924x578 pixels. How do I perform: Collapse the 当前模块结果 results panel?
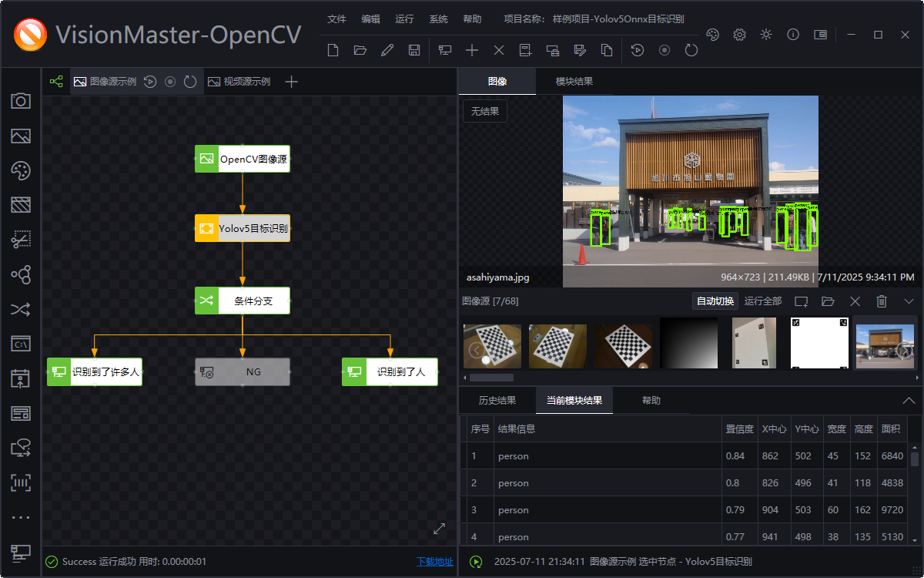click(x=909, y=400)
